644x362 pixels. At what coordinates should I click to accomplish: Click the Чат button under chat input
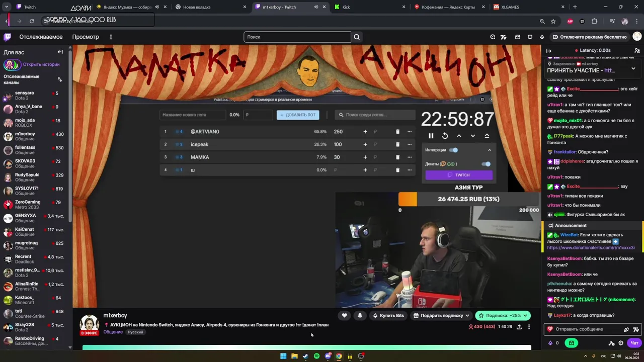[634, 343]
